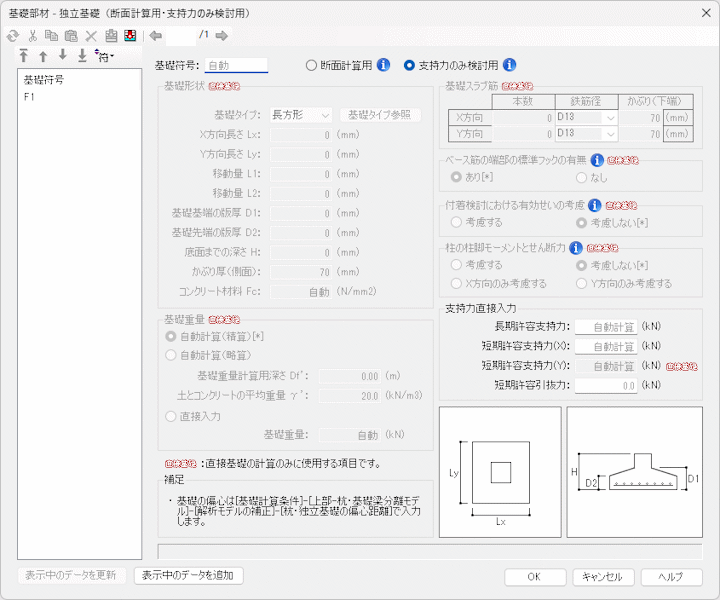Viewport: 720px width, 600px height.
Task: Click the refresh icon in the toolbar
Action: click(12, 35)
